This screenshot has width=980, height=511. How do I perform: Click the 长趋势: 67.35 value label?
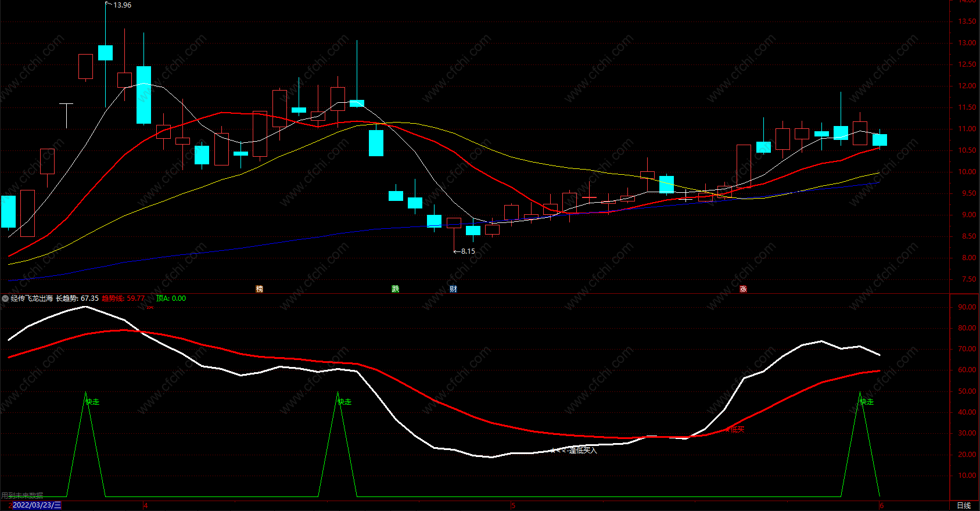[77, 298]
